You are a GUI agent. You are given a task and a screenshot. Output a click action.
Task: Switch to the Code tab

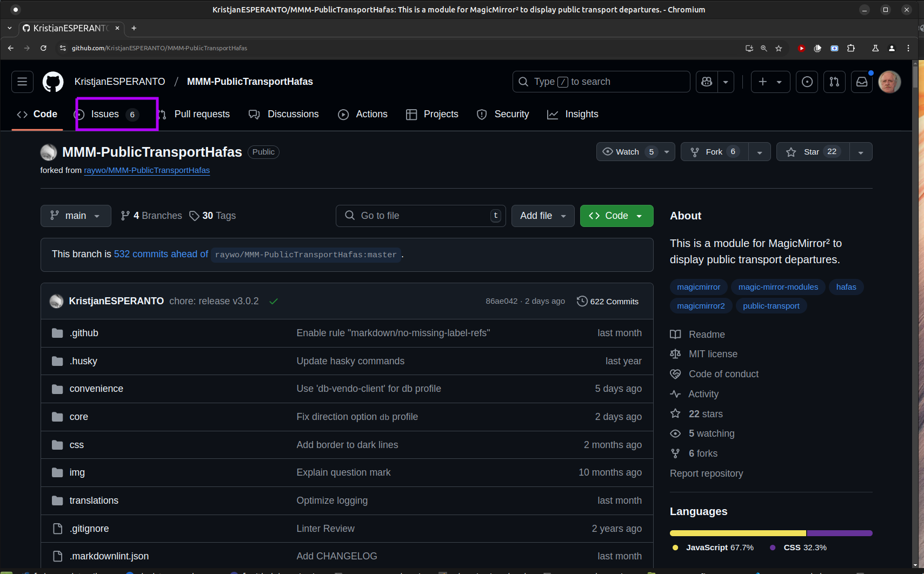pos(37,114)
